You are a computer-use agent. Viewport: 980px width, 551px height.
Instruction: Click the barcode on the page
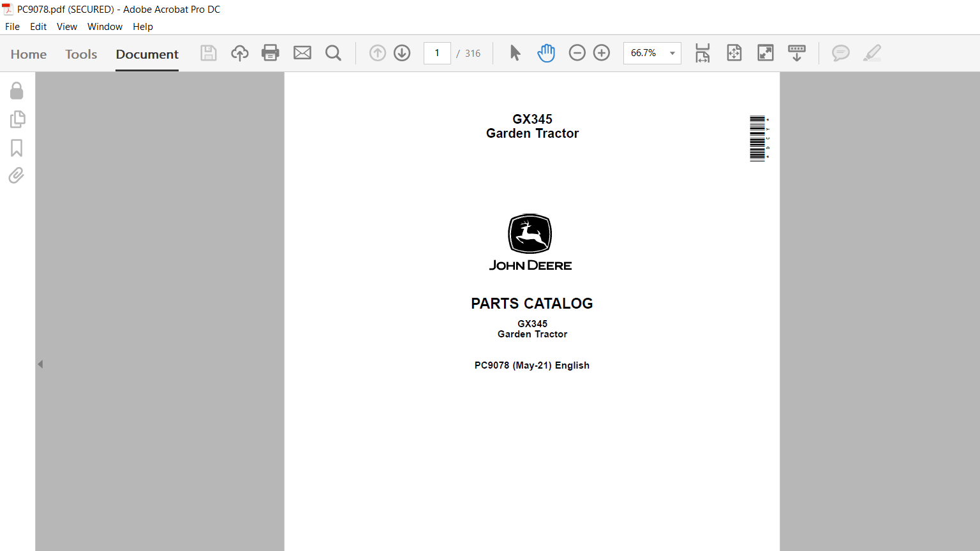(x=759, y=138)
